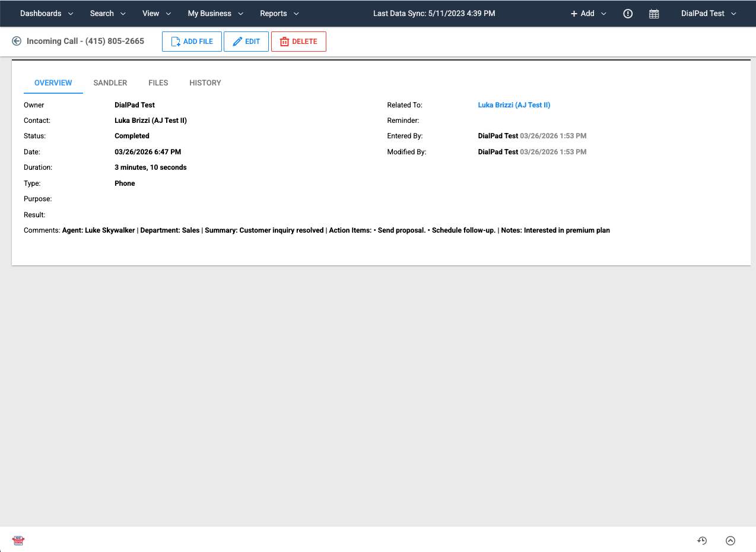756x552 pixels.
Task: Open the Files tab
Action: point(158,83)
